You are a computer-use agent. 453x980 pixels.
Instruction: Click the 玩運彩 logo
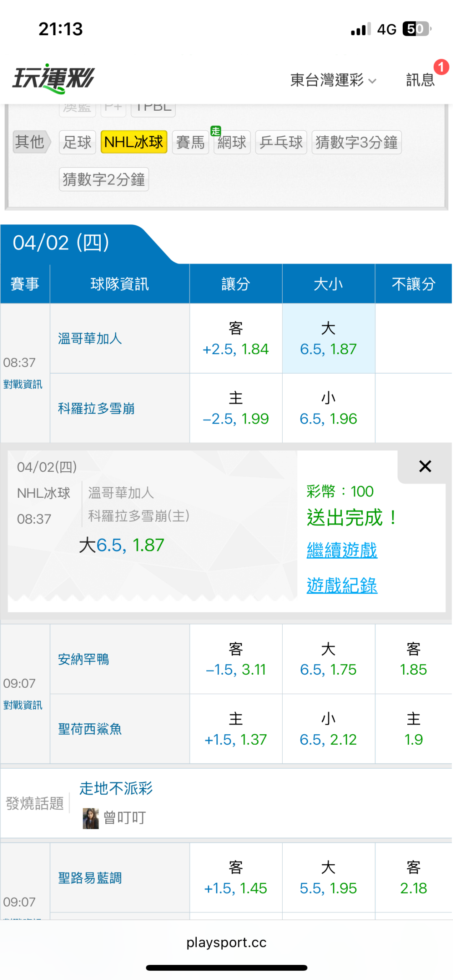click(x=54, y=78)
